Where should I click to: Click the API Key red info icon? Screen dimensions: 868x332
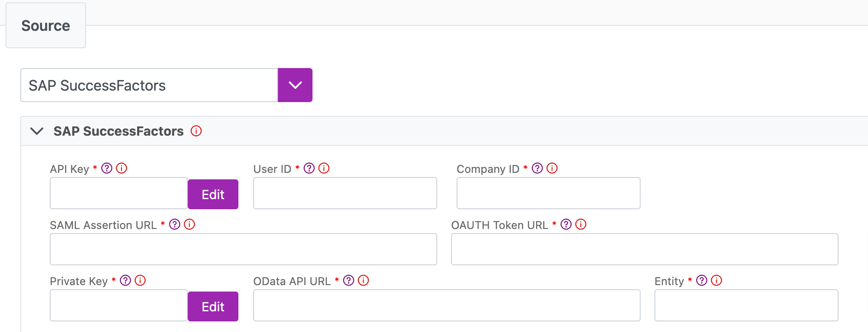tap(122, 168)
